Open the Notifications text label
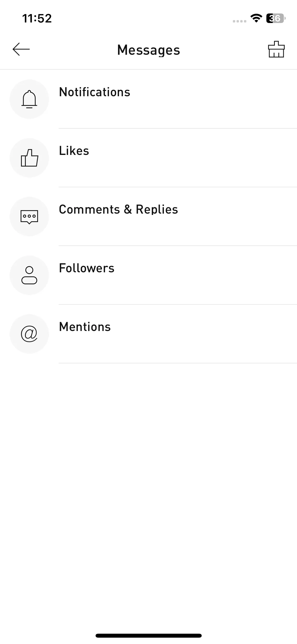This screenshot has width=297, height=644. (95, 92)
